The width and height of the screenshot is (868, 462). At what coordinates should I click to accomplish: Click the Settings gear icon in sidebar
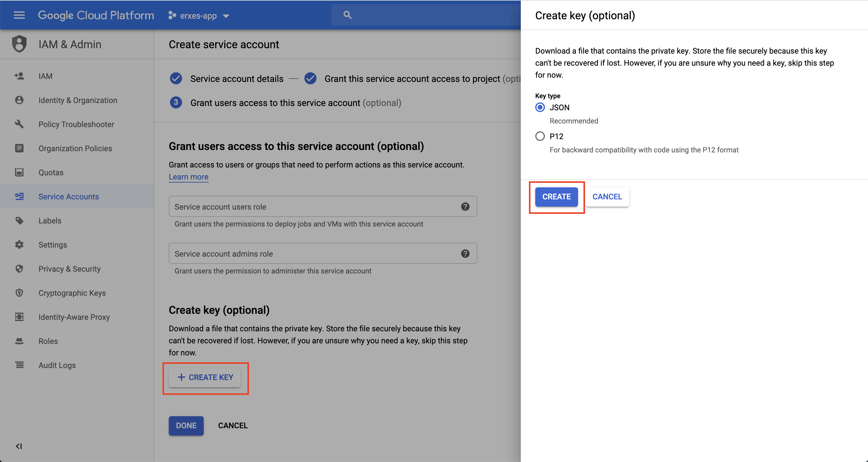tap(19, 245)
